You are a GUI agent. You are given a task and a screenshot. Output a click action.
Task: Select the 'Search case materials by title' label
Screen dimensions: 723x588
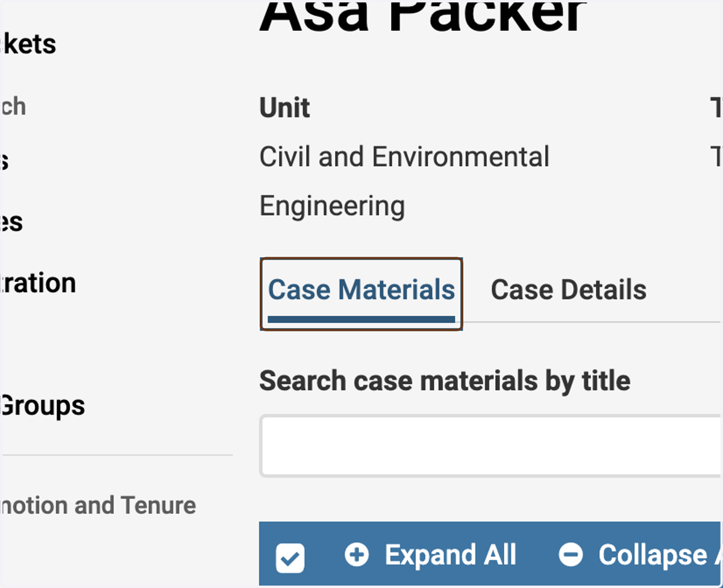[445, 381]
